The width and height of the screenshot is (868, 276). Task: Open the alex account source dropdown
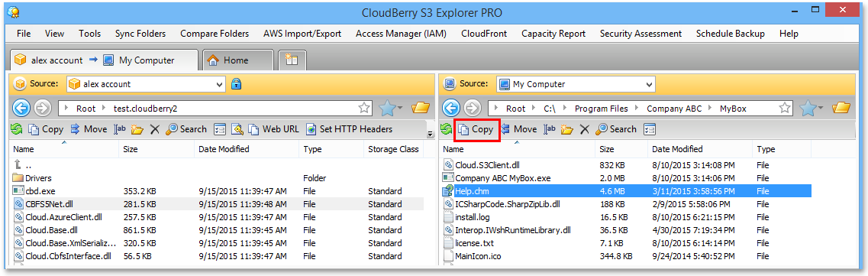(219, 85)
